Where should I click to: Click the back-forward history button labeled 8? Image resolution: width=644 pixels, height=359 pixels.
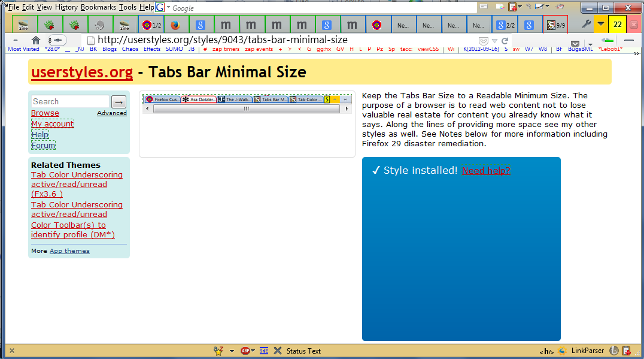click(x=56, y=40)
